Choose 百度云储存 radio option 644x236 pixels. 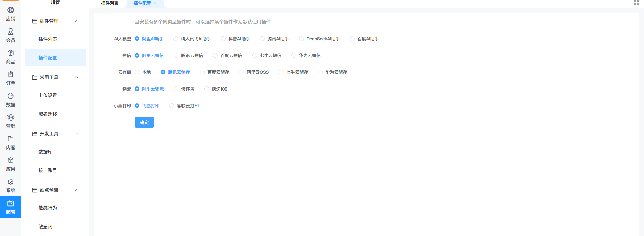coord(215,72)
